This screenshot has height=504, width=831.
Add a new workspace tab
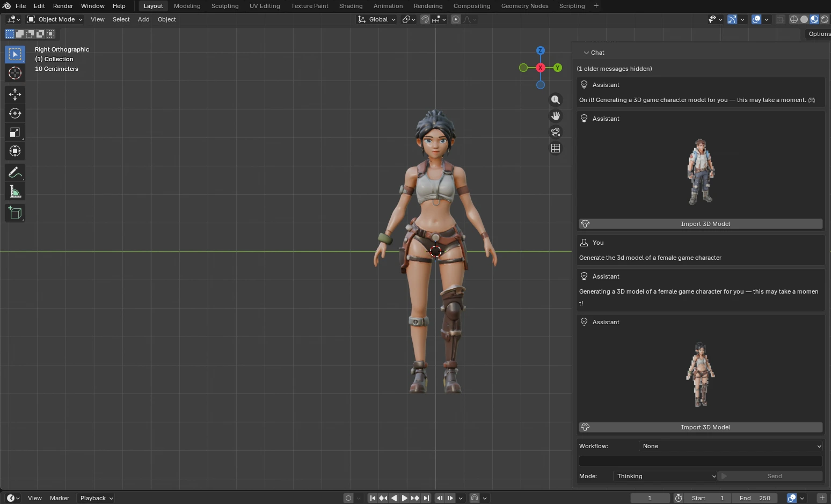coord(596,6)
